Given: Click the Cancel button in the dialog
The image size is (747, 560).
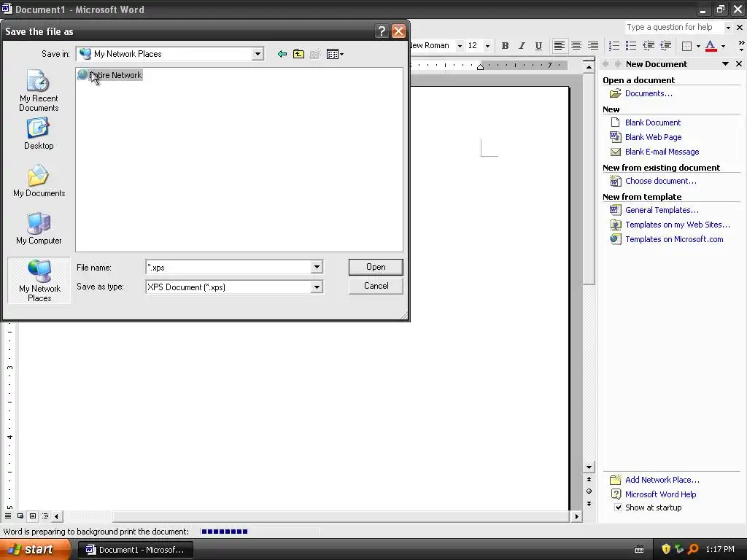Looking at the screenshot, I should [376, 286].
